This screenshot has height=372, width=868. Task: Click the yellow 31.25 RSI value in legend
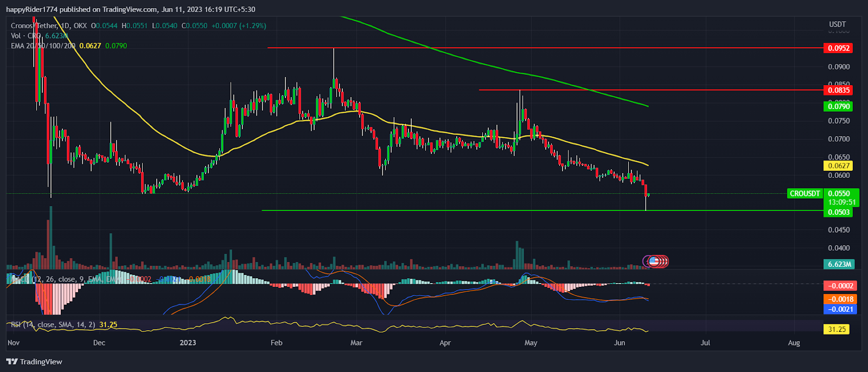click(x=108, y=325)
